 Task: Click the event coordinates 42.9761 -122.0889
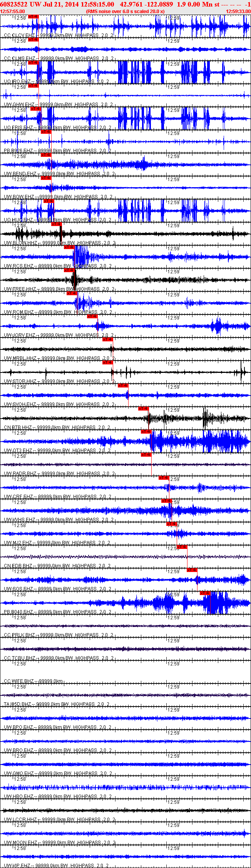[147, 4]
